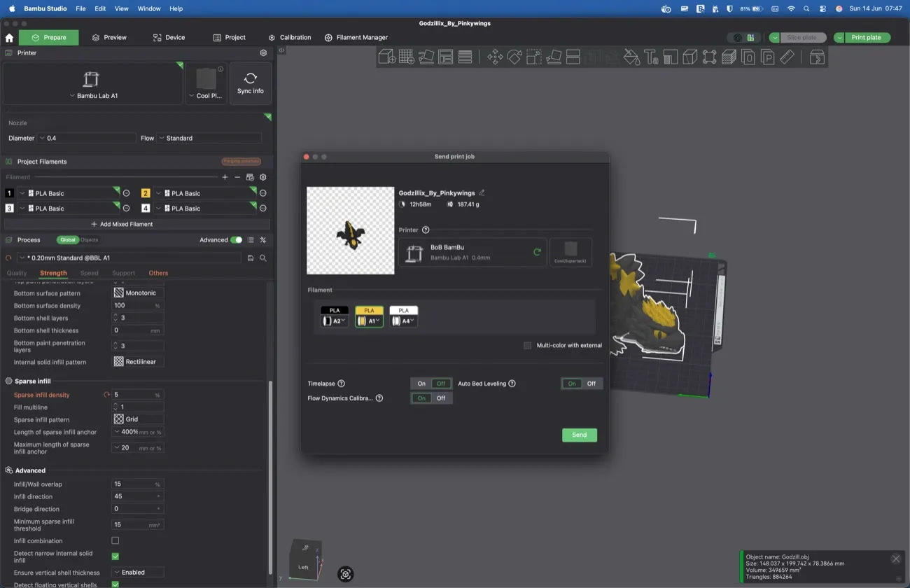
Task: Open Sparse infill pattern Grid dropdown
Action: [x=138, y=419]
